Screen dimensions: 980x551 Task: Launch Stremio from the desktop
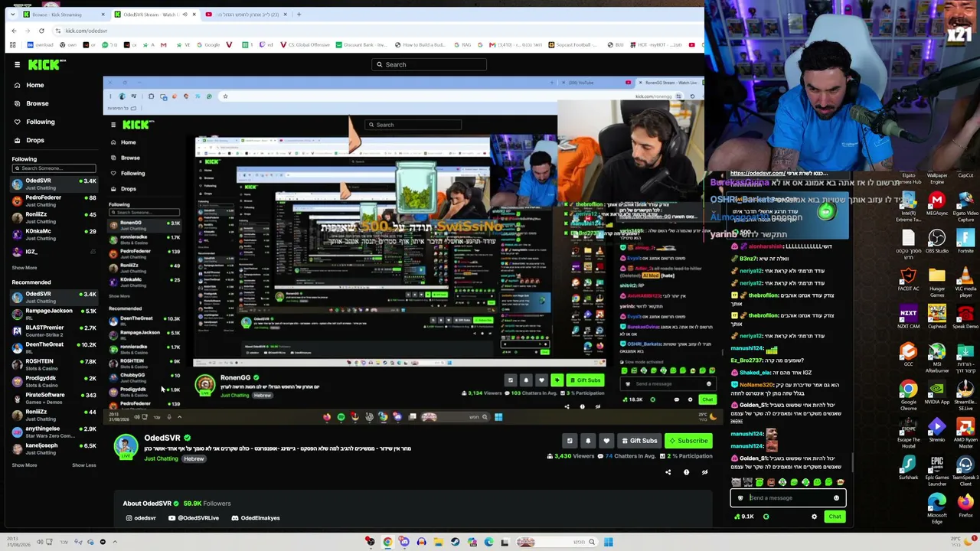(x=937, y=430)
